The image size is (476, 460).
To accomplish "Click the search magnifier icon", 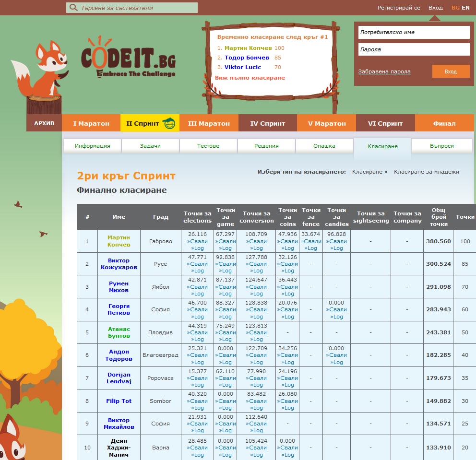I will (x=73, y=7).
